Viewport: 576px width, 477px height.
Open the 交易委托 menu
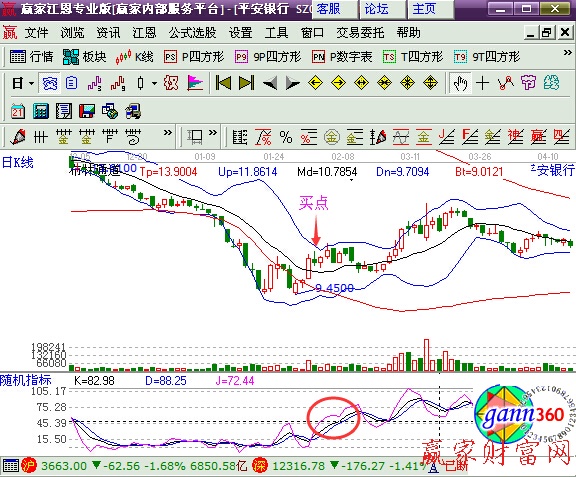pyautogui.click(x=360, y=33)
